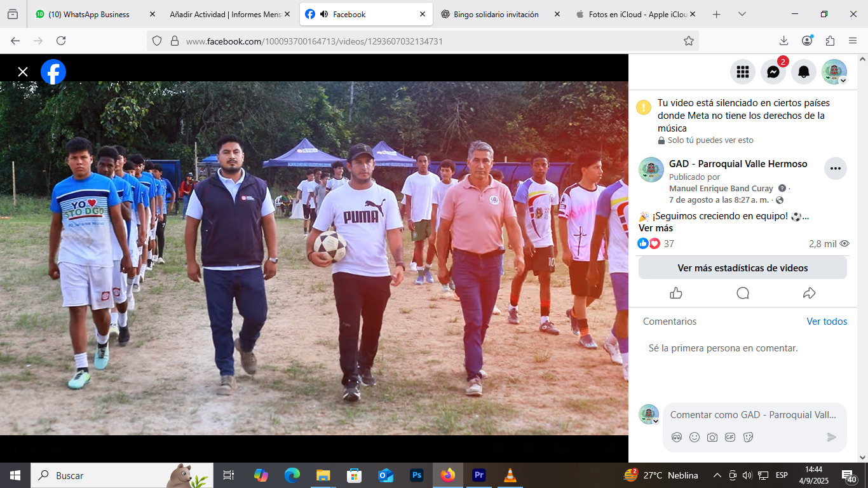Open the Ver todos comments link

pyautogui.click(x=827, y=322)
